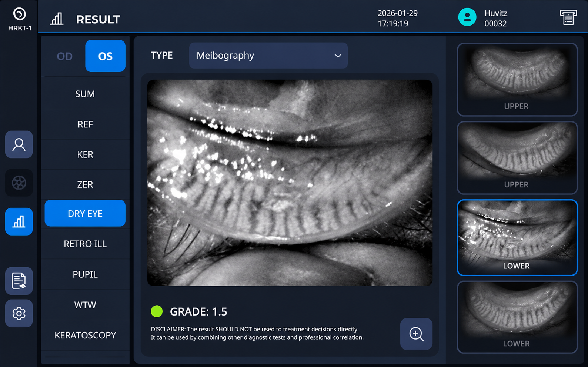The width and height of the screenshot is (588, 367).
Task: Open the result chart sidebar icon
Action: point(19,221)
